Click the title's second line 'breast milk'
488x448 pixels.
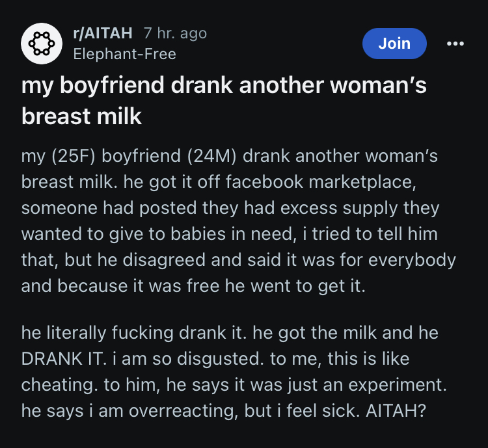(81, 116)
